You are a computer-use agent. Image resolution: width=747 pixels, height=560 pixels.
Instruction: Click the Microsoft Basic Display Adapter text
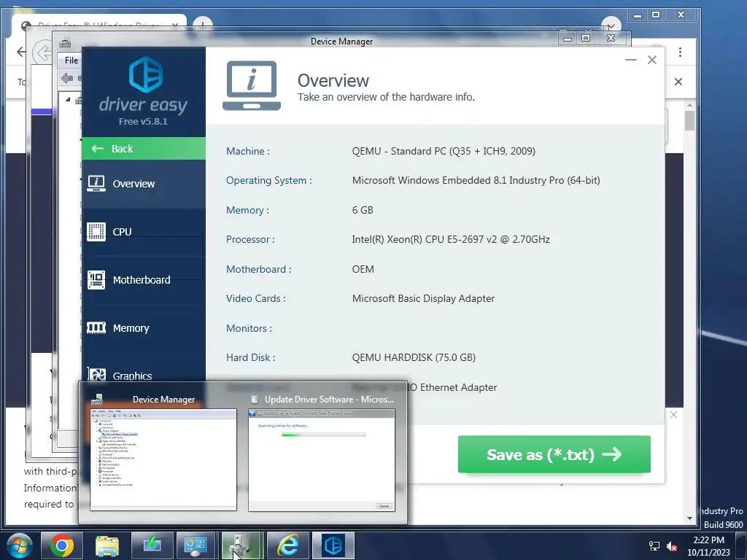click(424, 298)
